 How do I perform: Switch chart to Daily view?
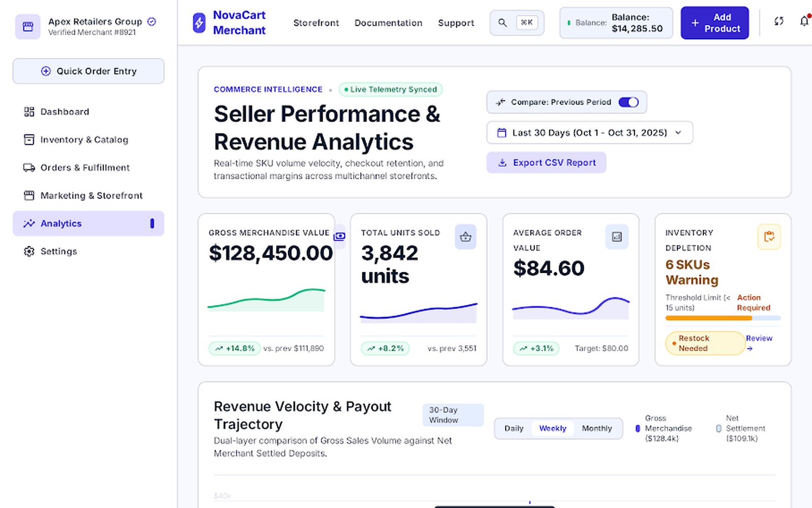point(514,428)
